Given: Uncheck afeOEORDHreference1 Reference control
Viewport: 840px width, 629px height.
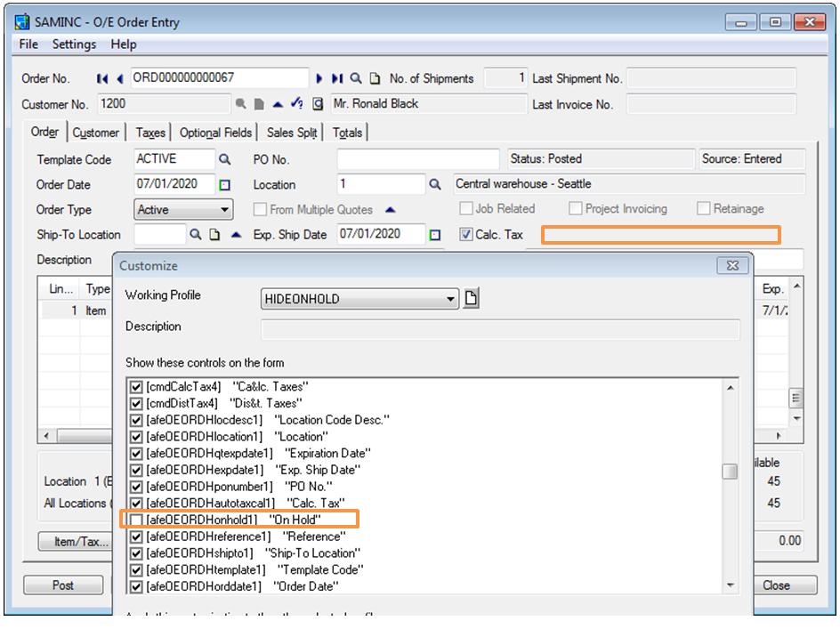Looking at the screenshot, I should [x=136, y=536].
